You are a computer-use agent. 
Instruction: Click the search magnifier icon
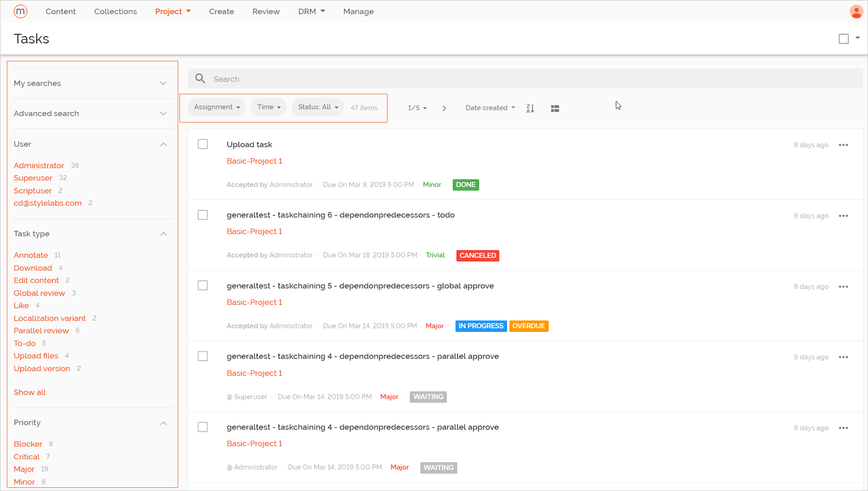(200, 78)
